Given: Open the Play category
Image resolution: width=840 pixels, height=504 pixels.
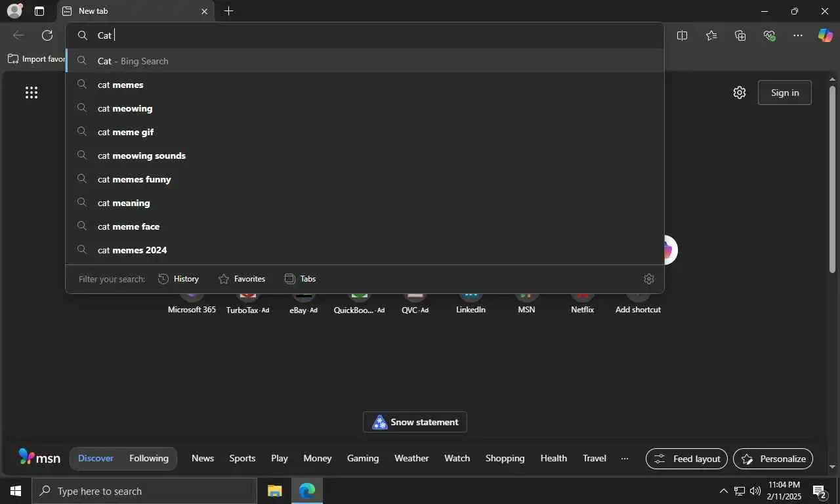Looking at the screenshot, I should click(280, 458).
